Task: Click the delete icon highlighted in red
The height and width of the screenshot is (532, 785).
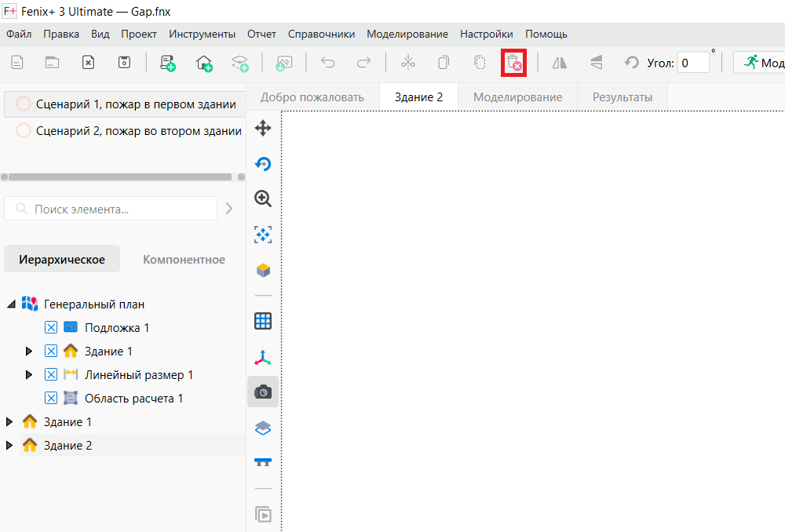Action: click(513, 63)
